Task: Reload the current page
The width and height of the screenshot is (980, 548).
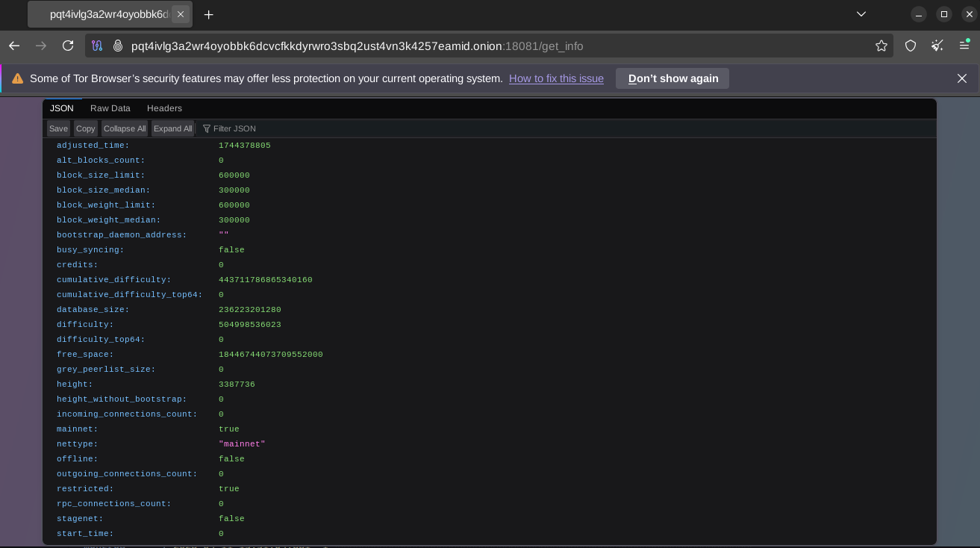Action: [x=68, y=46]
